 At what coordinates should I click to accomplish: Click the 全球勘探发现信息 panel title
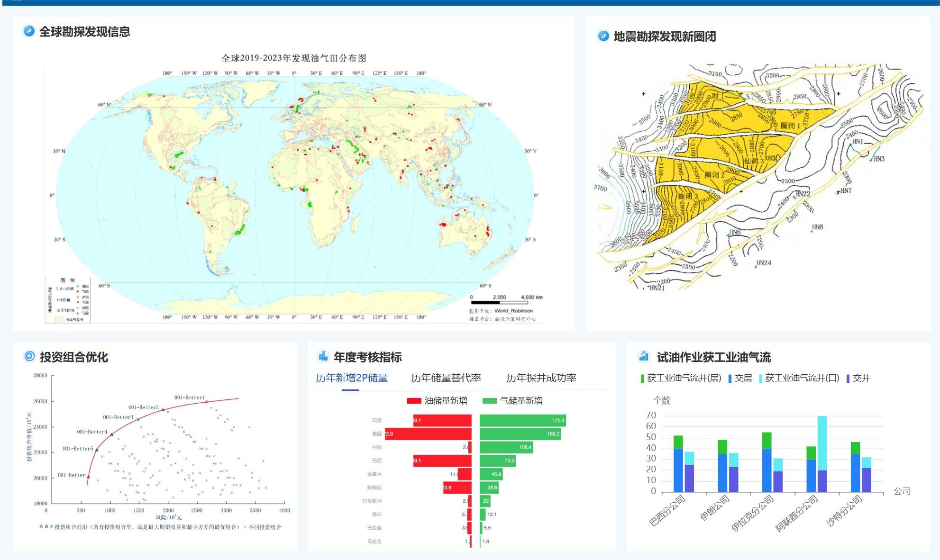click(85, 32)
